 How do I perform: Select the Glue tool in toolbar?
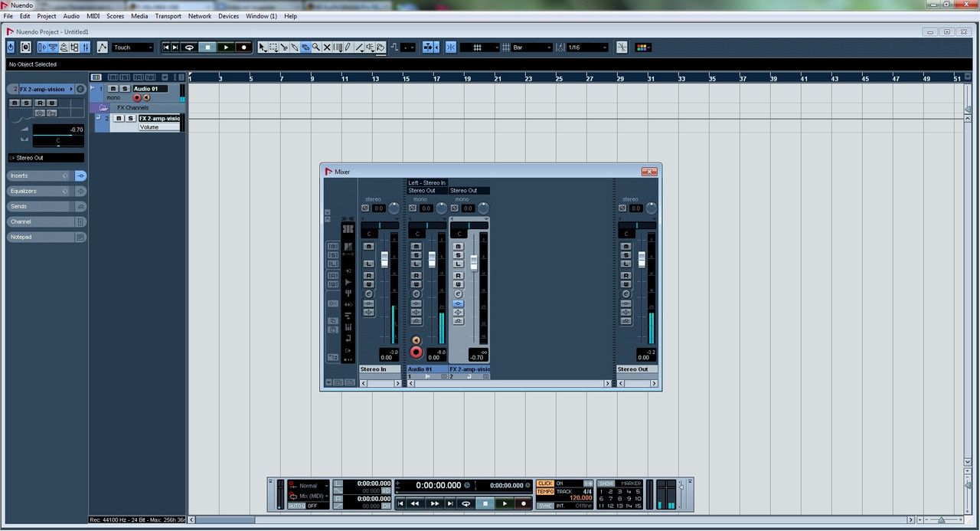tap(295, 48)
